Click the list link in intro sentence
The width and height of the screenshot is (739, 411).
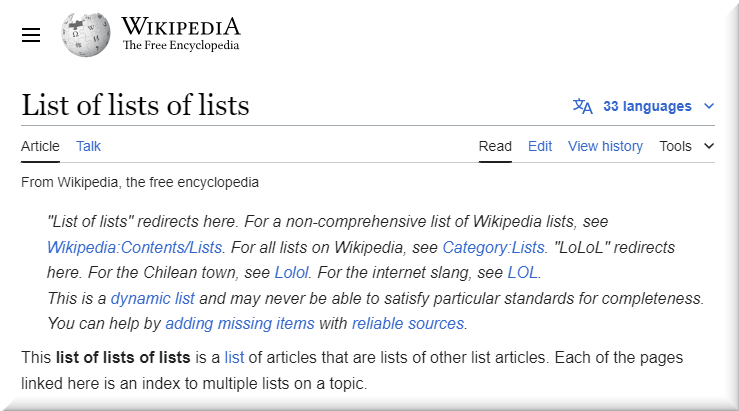[234, 357]
